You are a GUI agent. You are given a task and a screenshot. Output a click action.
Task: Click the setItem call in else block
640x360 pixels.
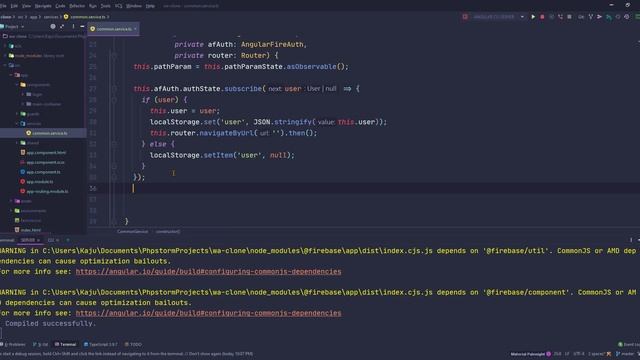(x=218, y=155)
